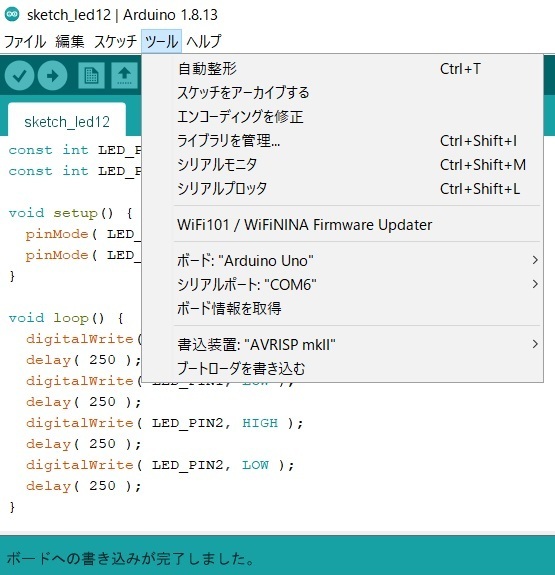This screenshot has width=555, height=575.
Task: Expand the シリアルポート: "COM6" submenu
Action: [342, 284]
